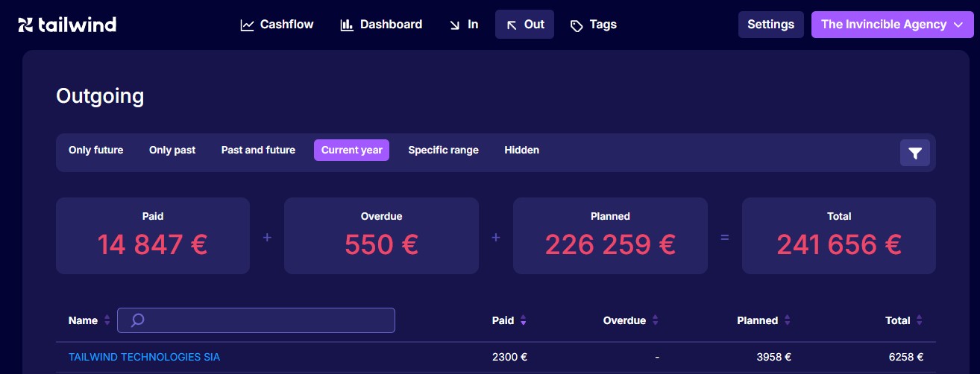Sort by the Planned column arrows

[x=788, y=320]
